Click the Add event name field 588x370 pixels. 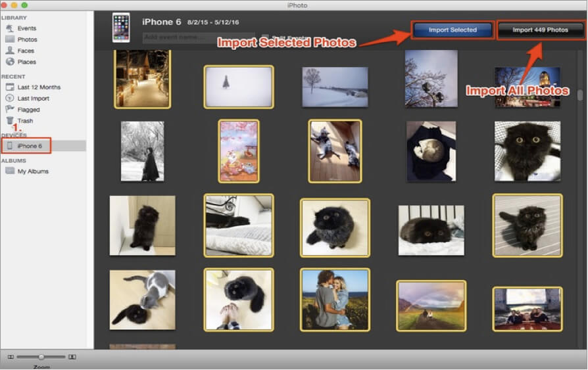coord(199,37)
